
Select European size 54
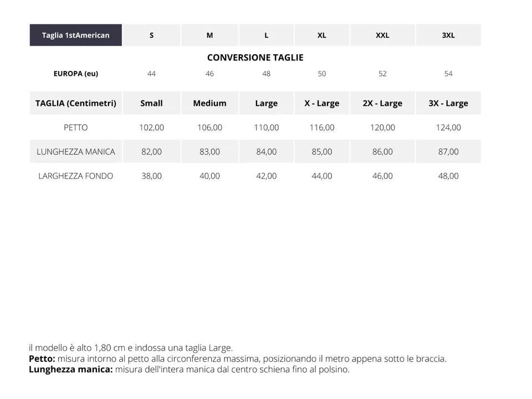pos(448,74)
